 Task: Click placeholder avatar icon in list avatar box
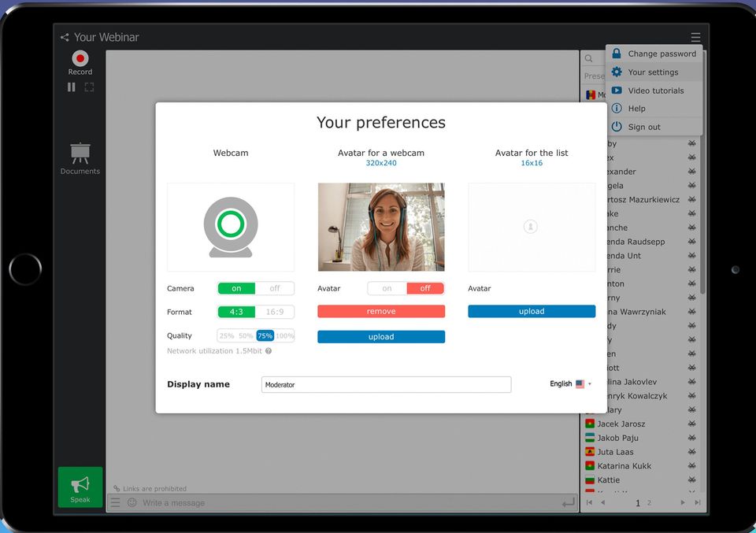(530, 227)
